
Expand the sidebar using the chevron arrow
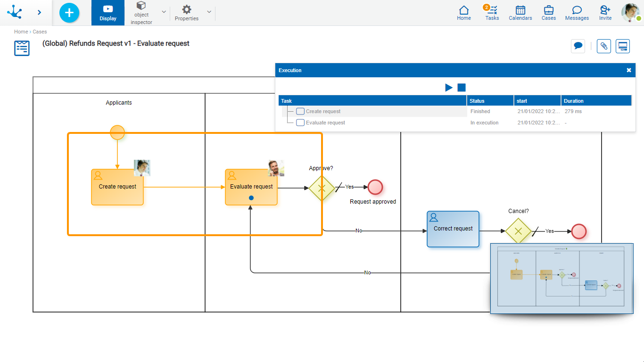[x=39, y=13]
